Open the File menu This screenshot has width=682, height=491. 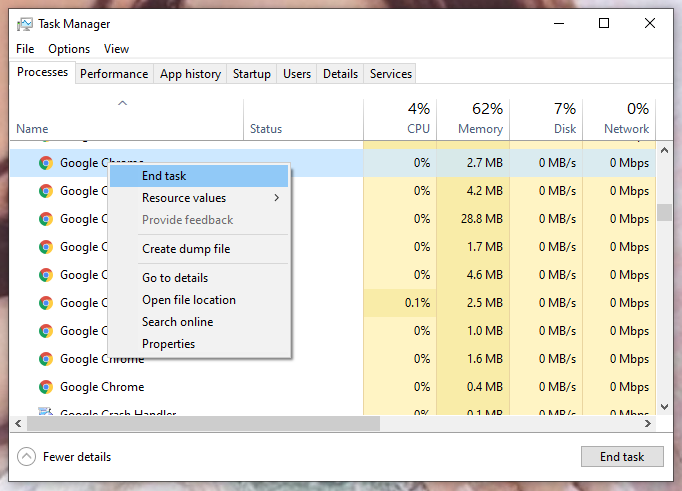click(x=25, y=49)
